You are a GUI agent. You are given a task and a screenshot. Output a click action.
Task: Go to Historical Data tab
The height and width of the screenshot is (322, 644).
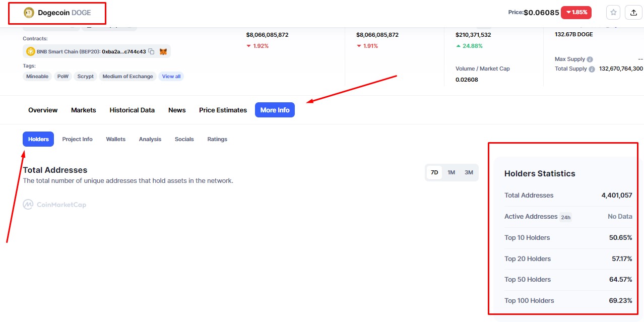pyautogui.click(x=132, y=110)
